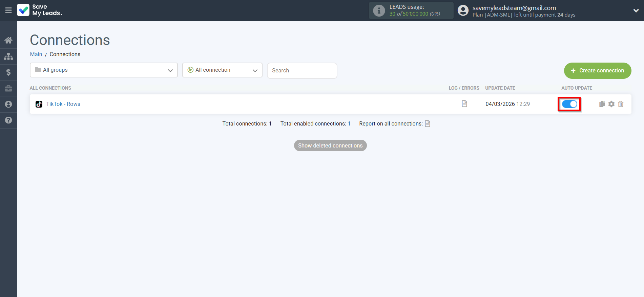Open the All connection filter dropdown

point(222,70)
